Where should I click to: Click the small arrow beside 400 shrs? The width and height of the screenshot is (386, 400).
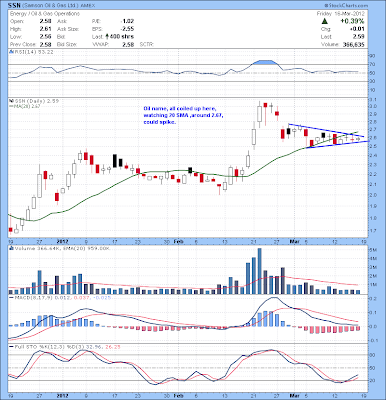(x=107, y=36)
